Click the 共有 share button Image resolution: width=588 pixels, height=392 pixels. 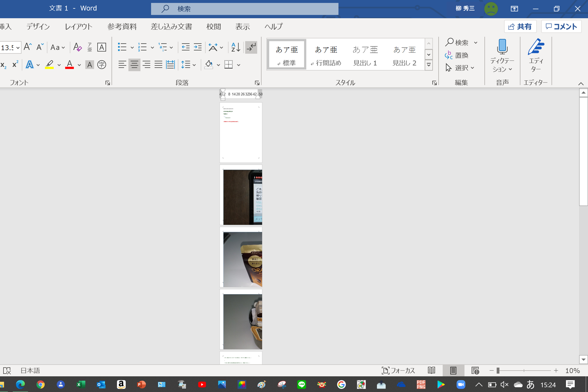click(520, 27)
